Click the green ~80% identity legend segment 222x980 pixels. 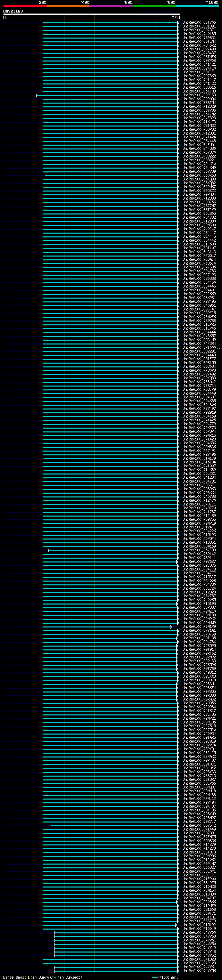click(154, 6)
